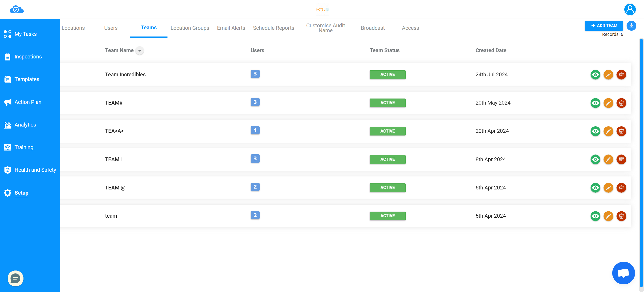Click user count badge for TEA<A<

tap(255, 131)
